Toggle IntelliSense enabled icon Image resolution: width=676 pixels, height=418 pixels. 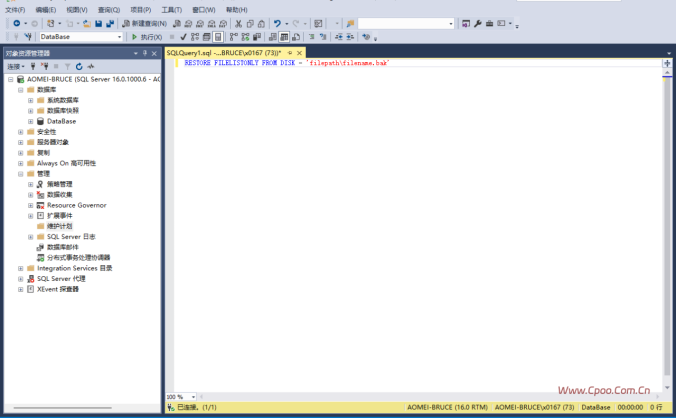218,37
